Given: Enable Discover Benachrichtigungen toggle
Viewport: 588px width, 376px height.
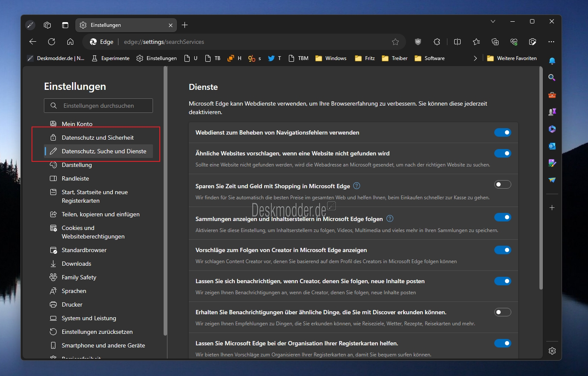Looking at the screenshot, I should click(503, 312).
